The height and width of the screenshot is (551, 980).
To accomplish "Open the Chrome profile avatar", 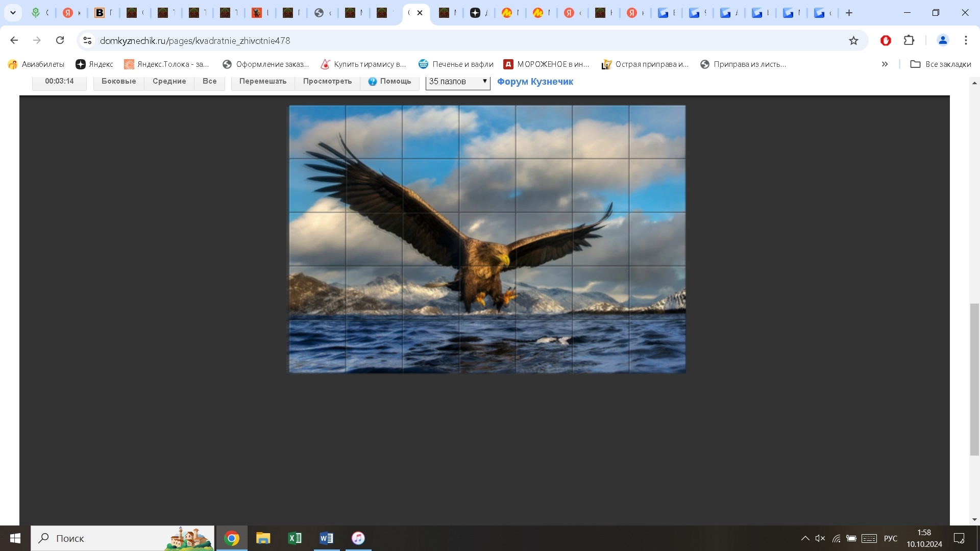I will point(943,40).
